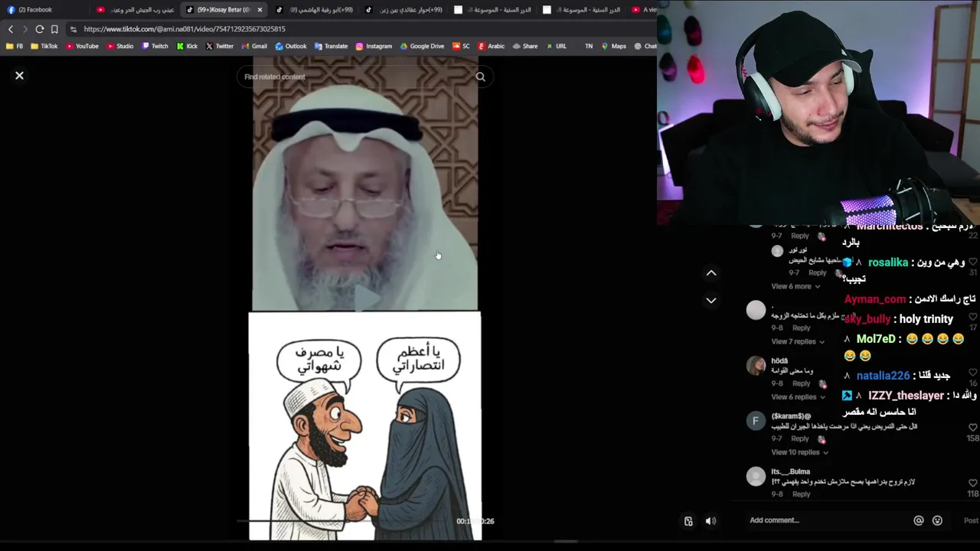Open the TikTok bookmark
Screen dimensions: 980x551
click(x=44, y=46)
